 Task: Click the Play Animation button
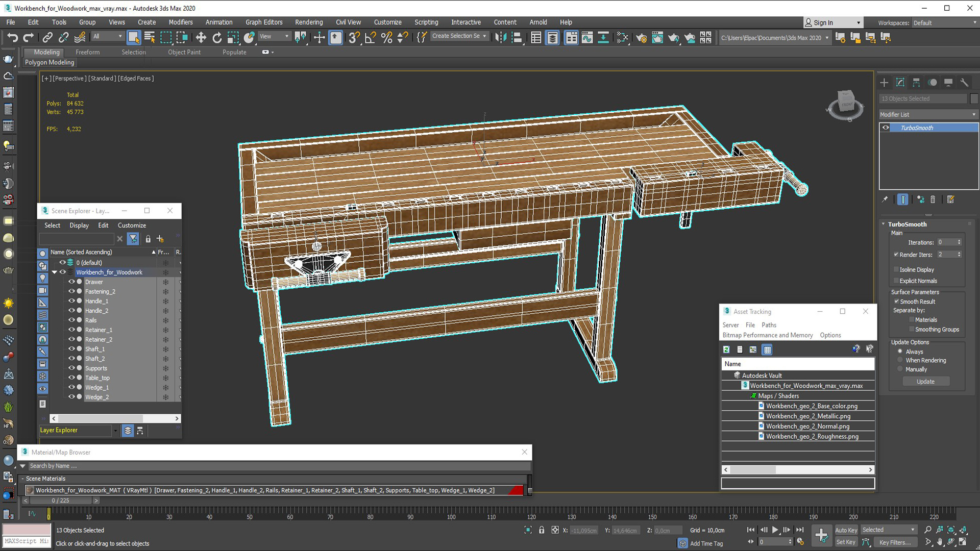pyautogui.click(x=775, y=530)
